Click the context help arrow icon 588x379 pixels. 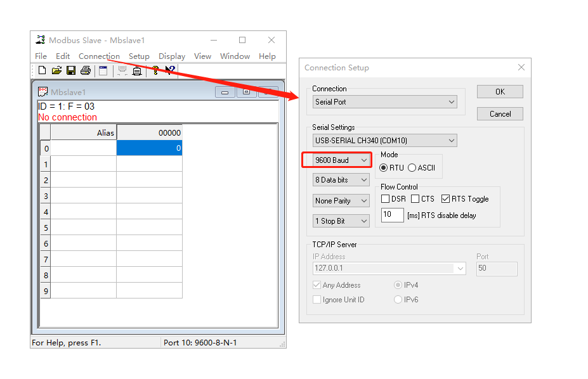(x=170, y=70)
